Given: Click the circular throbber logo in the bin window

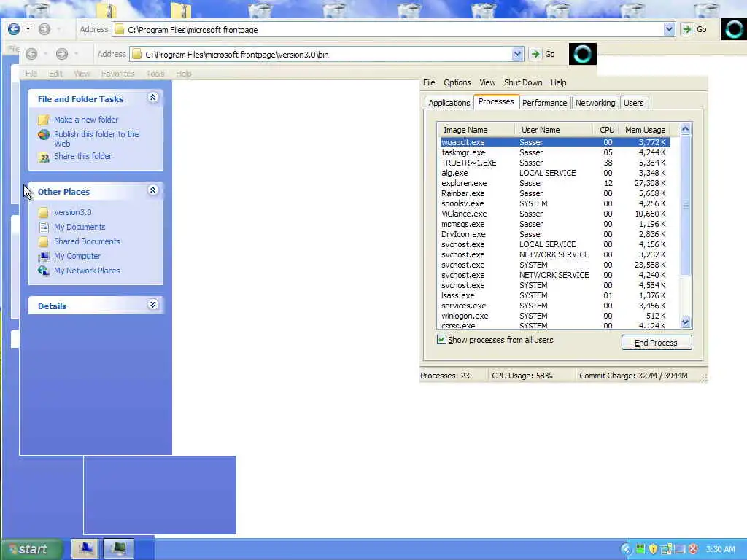Looking at the screenshot, I should click(x=583, y=54).
